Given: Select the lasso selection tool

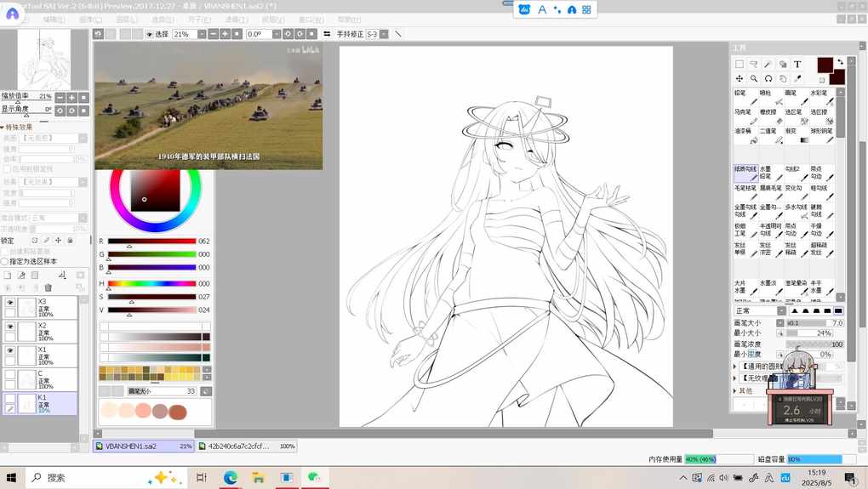Looking at the screenshot, I should [x=753, y=64].
